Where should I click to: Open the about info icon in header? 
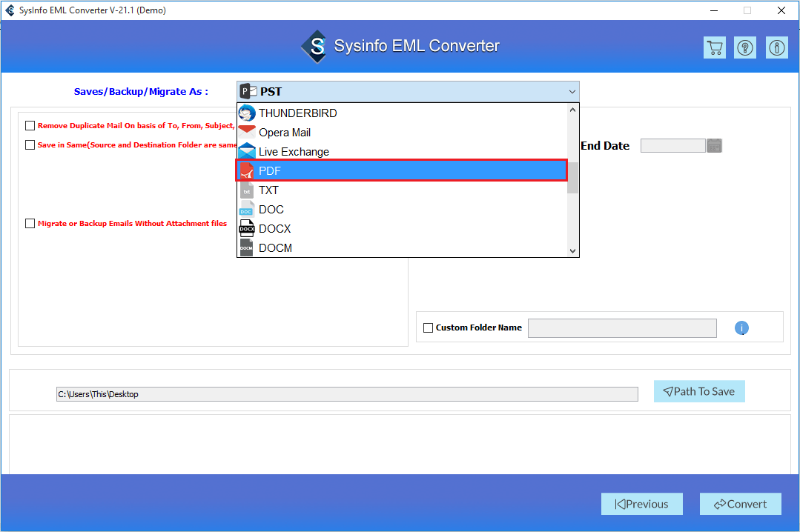776,48
